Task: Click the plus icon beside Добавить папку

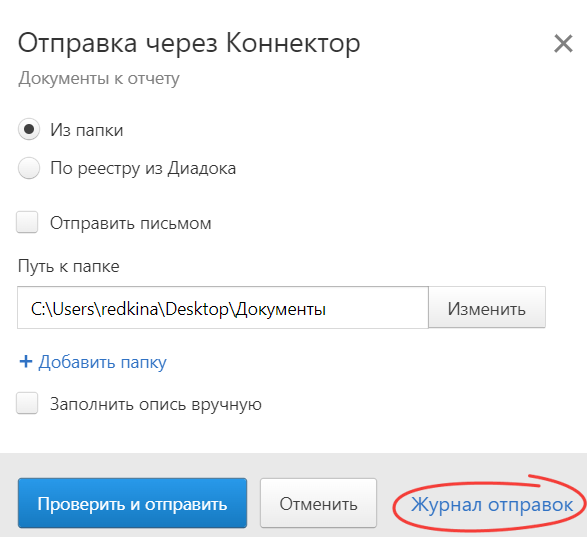Action: (26, 362)
